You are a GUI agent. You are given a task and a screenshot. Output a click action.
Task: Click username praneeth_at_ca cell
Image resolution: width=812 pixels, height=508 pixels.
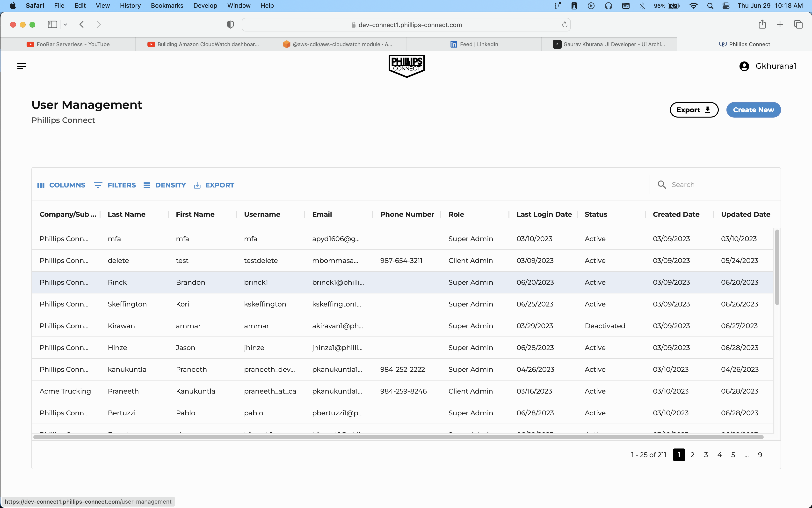[270, 391]
